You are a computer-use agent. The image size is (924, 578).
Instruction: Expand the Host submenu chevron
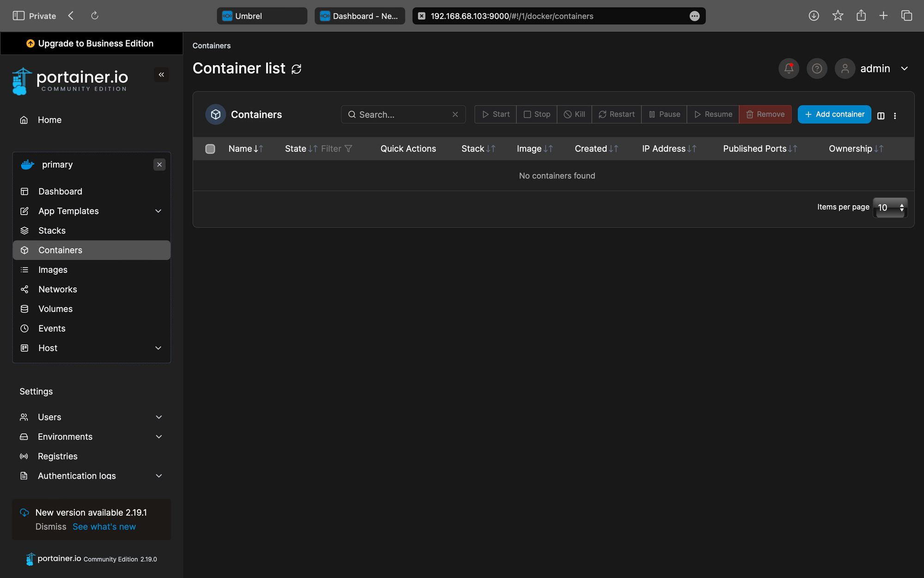tap(158, 348)
